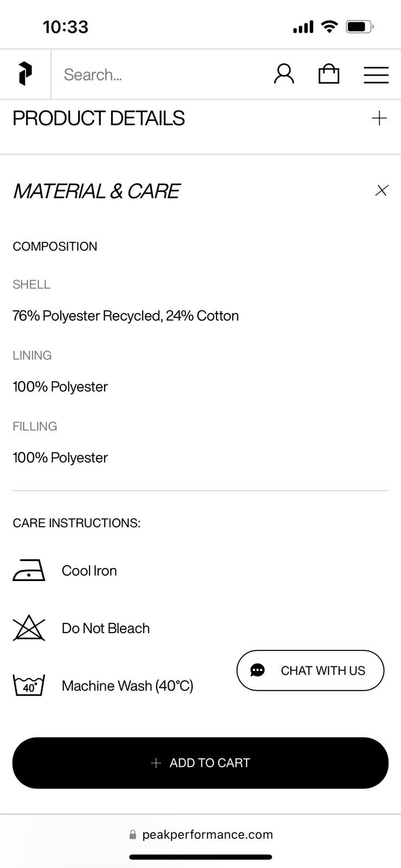This screenshot has width=401, height=868.
Task: Tap the Do Not Bleach icon
Action: (29, 628)
